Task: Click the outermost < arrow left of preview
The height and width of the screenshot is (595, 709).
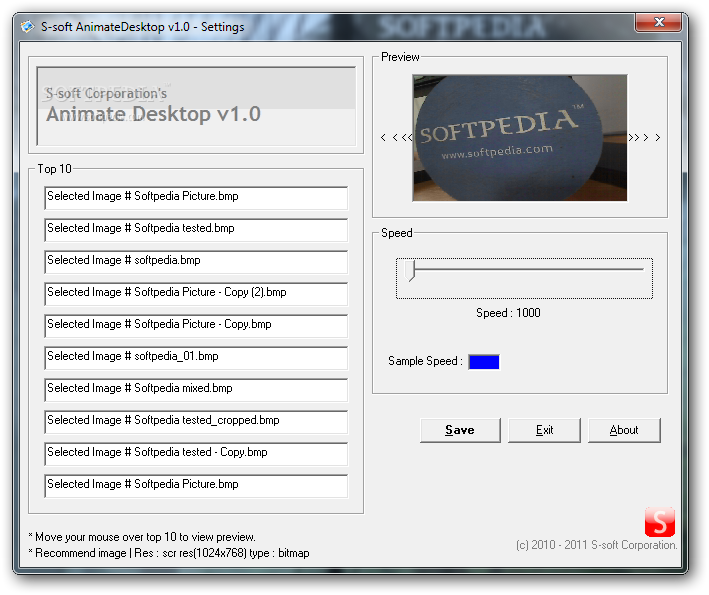Action: click(383, 137)
